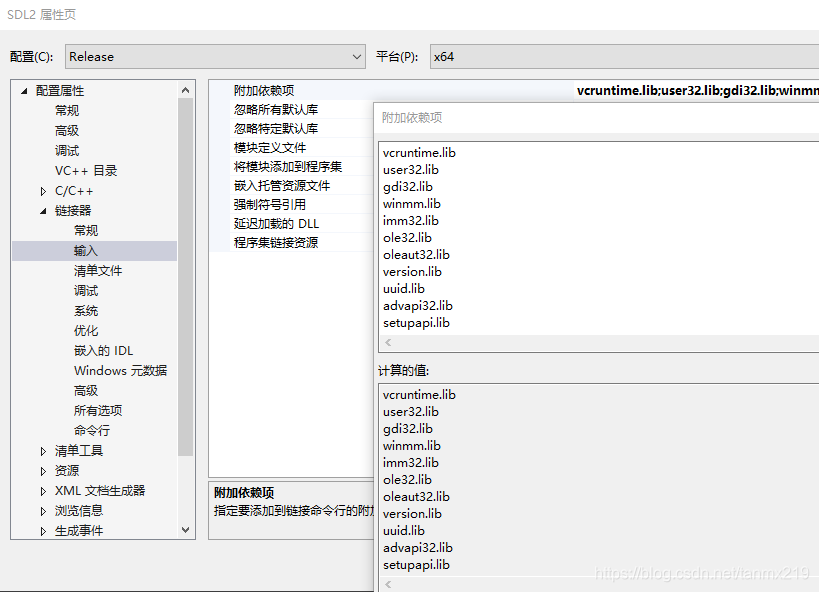Viewport: 819px width, 592px height.
Task: Select the 系统 linker page
Action: coord(86,311)
